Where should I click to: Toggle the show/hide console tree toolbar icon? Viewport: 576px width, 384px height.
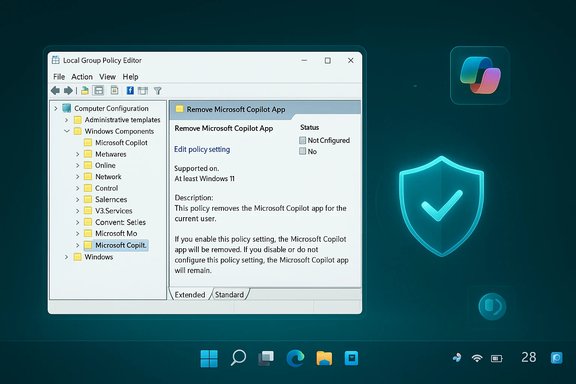click(98, 90)
